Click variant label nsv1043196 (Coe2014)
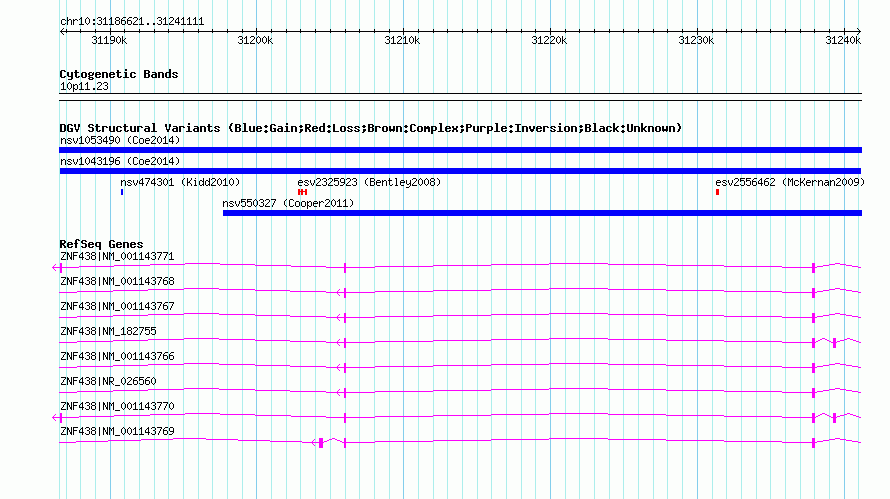Viewport: 890px width, 499px height. (x=120, y=161)
